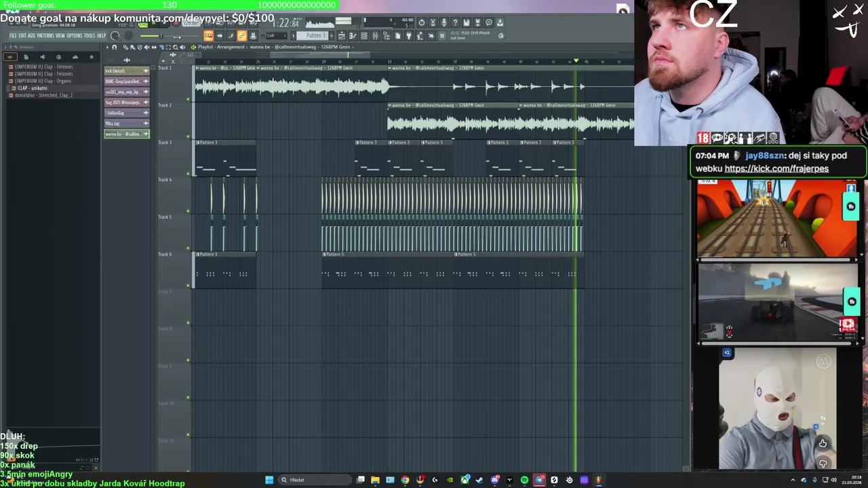This screenshot has width=868, height=488.
Task: Open the Mixer view icon
Action: coord(375,36)
